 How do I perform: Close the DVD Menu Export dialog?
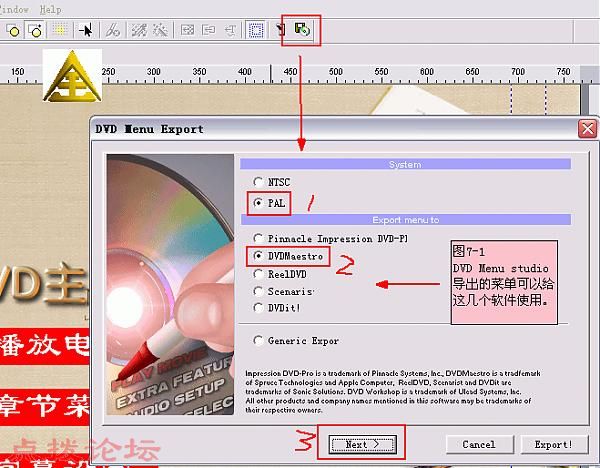click(587, 129)
